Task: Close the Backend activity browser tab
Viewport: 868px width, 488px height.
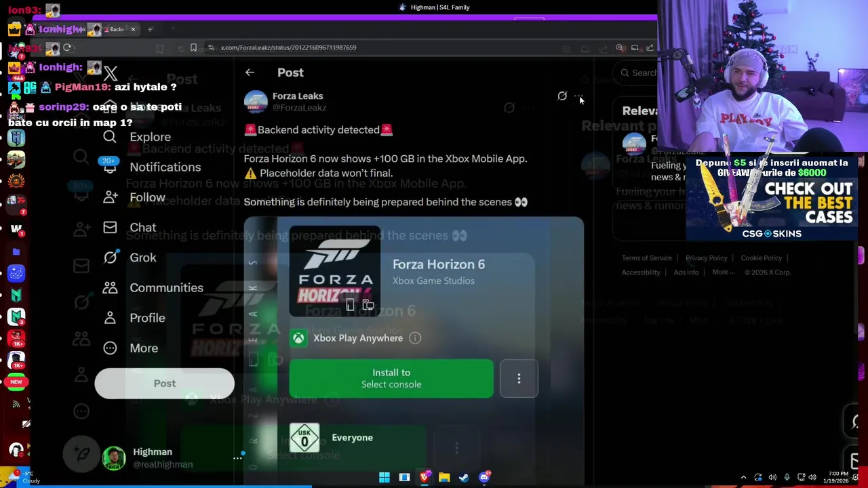Action: 133,29
